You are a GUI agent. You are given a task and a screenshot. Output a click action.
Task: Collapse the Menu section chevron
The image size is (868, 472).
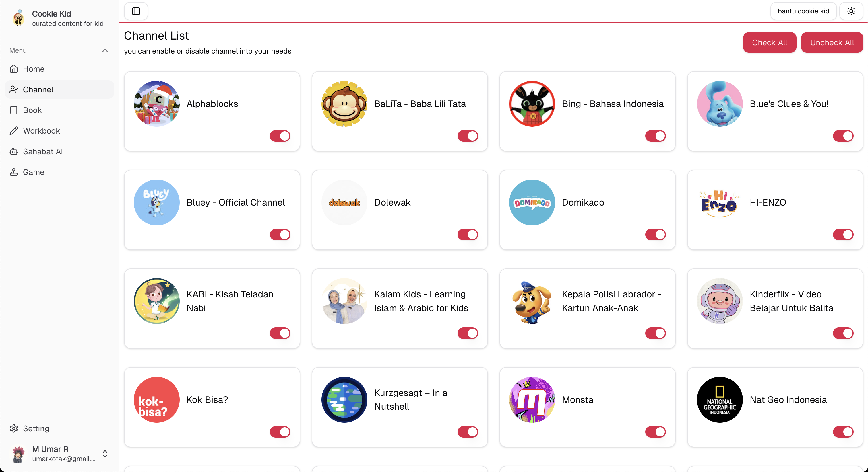[x=105, y=50]
